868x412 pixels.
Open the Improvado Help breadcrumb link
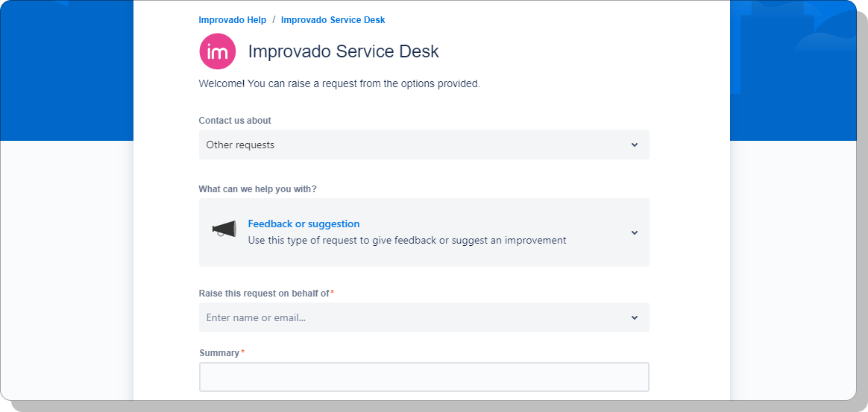232,20
